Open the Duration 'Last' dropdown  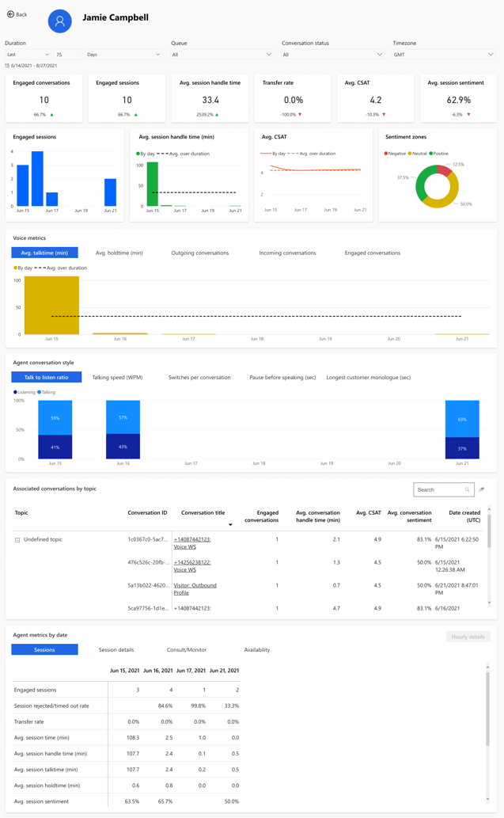28,55
